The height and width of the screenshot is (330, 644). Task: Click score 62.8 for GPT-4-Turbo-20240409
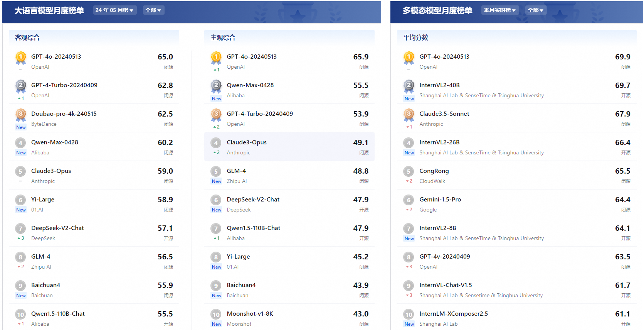(165, 85)
